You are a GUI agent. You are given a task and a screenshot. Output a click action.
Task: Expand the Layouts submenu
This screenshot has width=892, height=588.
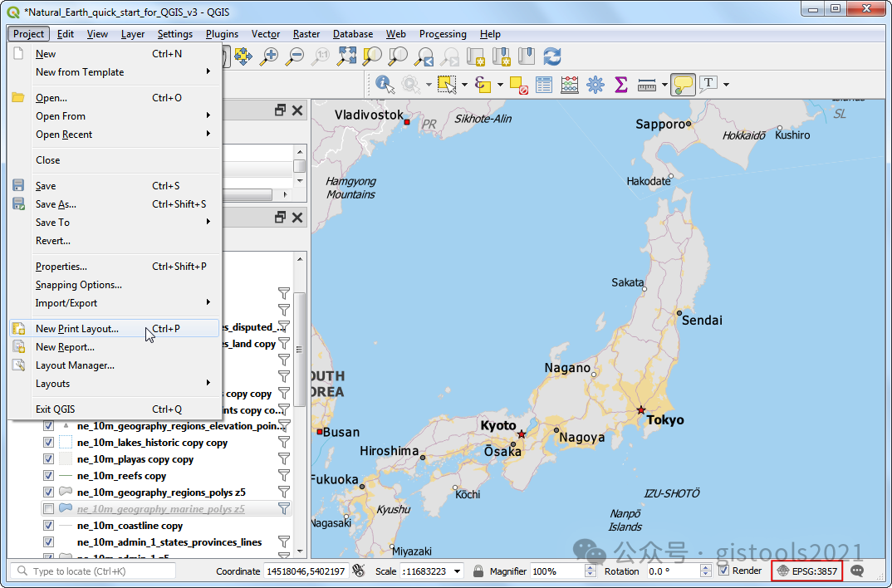tap(115, 384)
